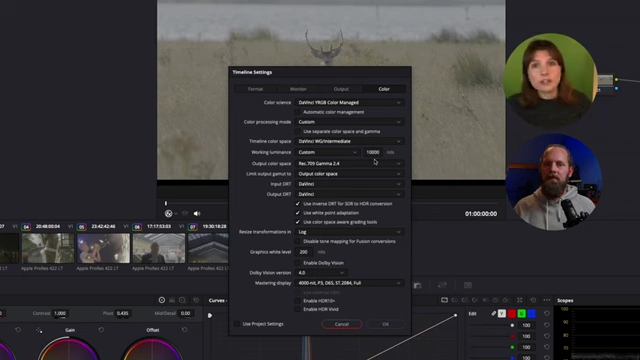Click the Gain color wheel

69,349
